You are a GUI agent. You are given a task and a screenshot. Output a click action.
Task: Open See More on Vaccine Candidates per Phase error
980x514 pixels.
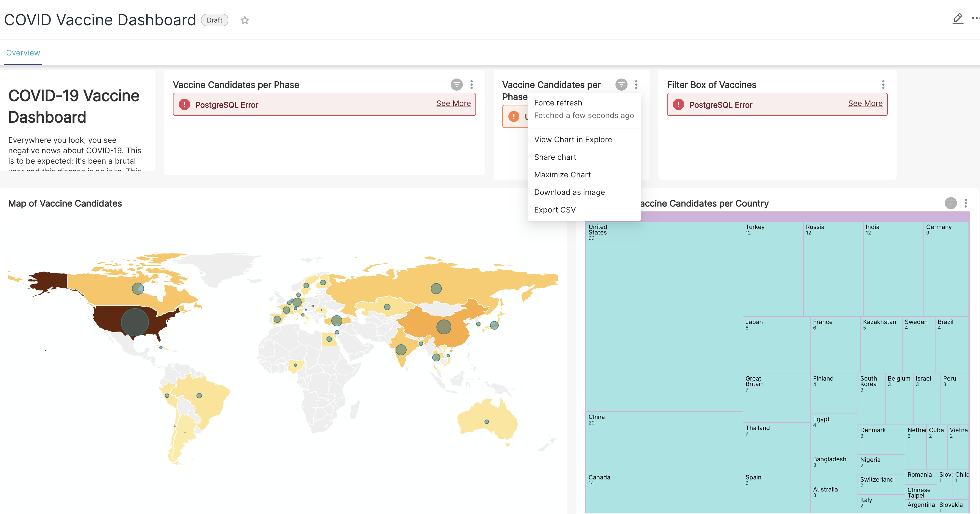[453, 103]
